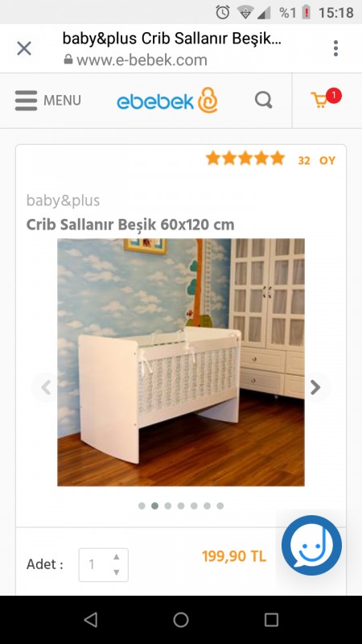
Task: Increase Adet quantity with up arrow
Action: (x=117, y=557)
